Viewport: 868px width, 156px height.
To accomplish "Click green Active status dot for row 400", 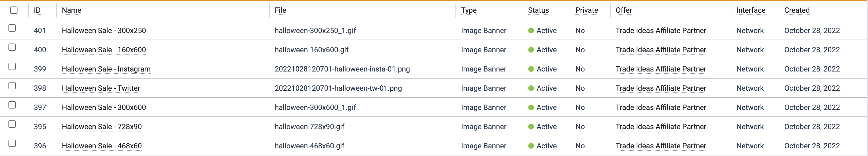I will pyautogui.click(x=531, y=50).
